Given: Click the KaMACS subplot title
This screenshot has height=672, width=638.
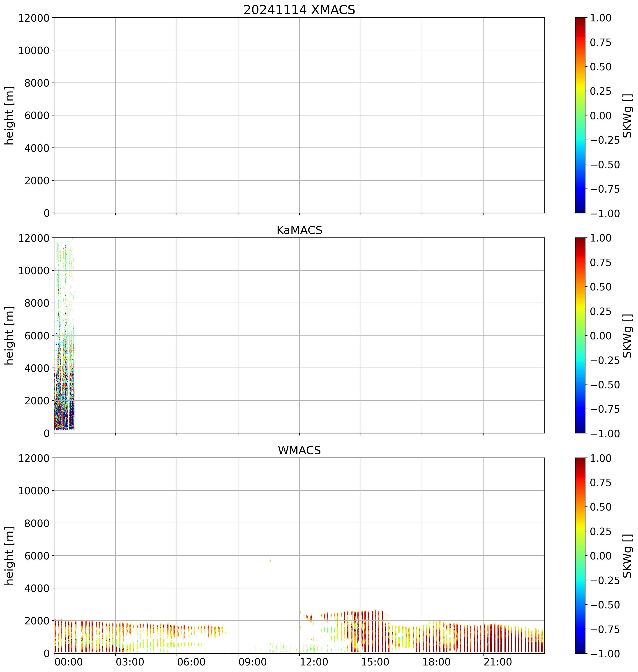Looking at the screenshot, I should 299,230.
